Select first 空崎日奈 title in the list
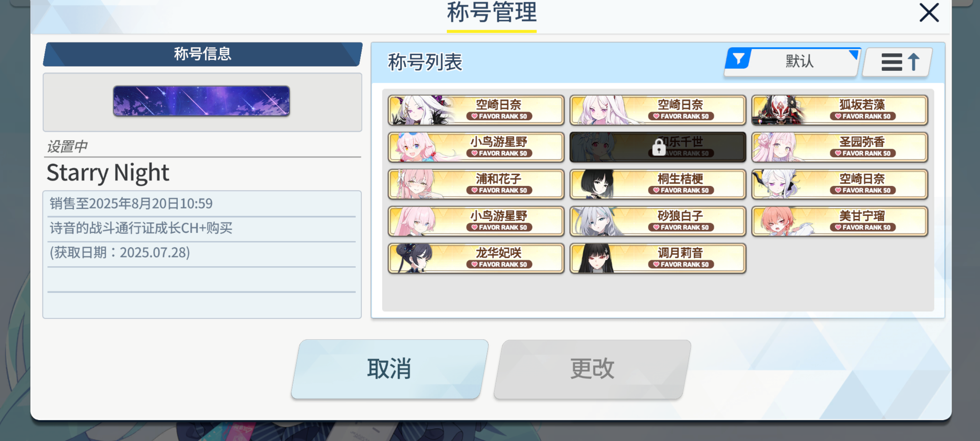980x441 pixels. 476,111
